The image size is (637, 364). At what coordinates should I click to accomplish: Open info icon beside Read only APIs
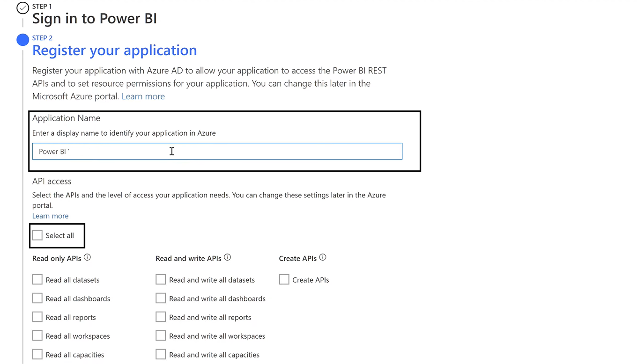[x=87, y=257]
